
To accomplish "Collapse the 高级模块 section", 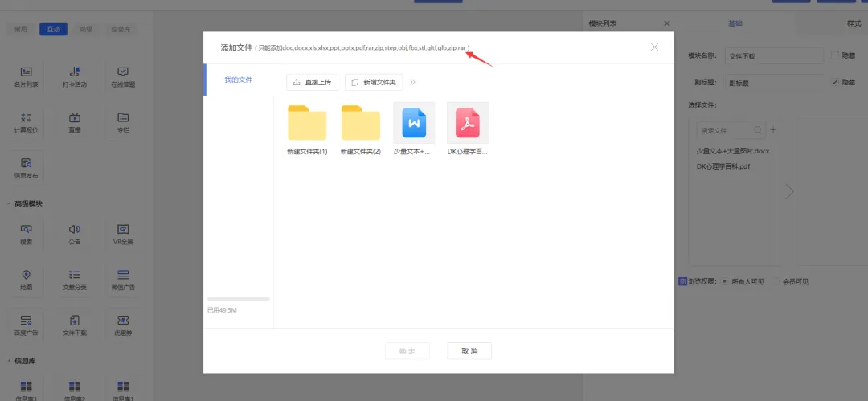I will click(9, 204).
